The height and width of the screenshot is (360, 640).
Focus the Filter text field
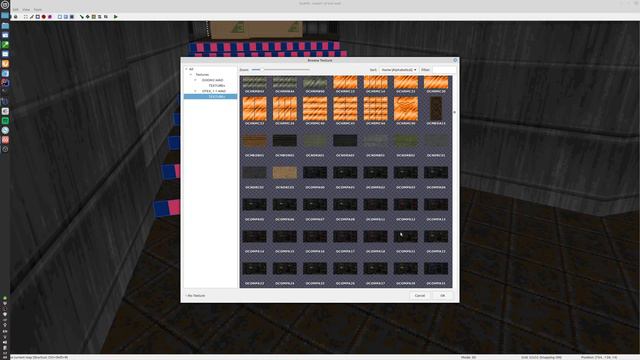pyautogui.click(x=444, y=70)
